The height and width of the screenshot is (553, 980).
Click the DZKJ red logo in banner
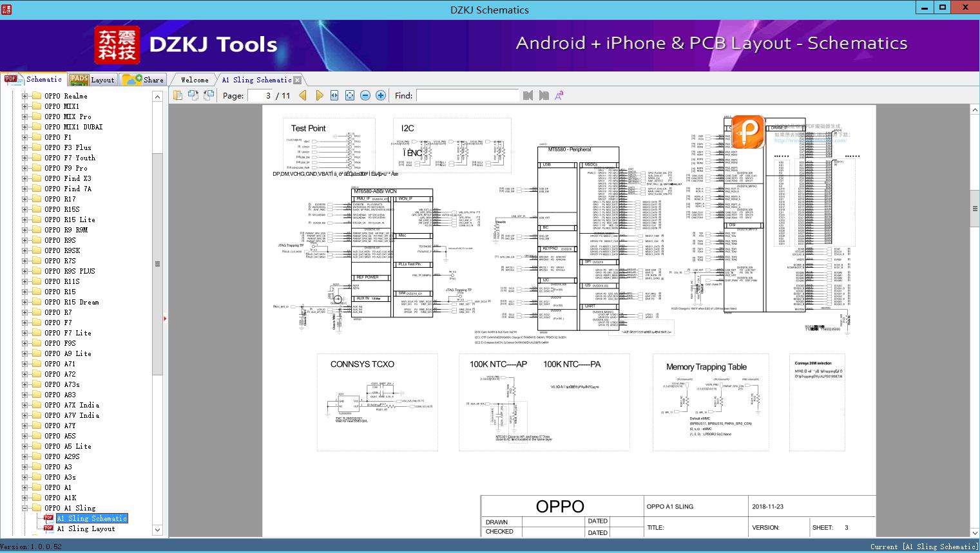click(x=117, y=45)
